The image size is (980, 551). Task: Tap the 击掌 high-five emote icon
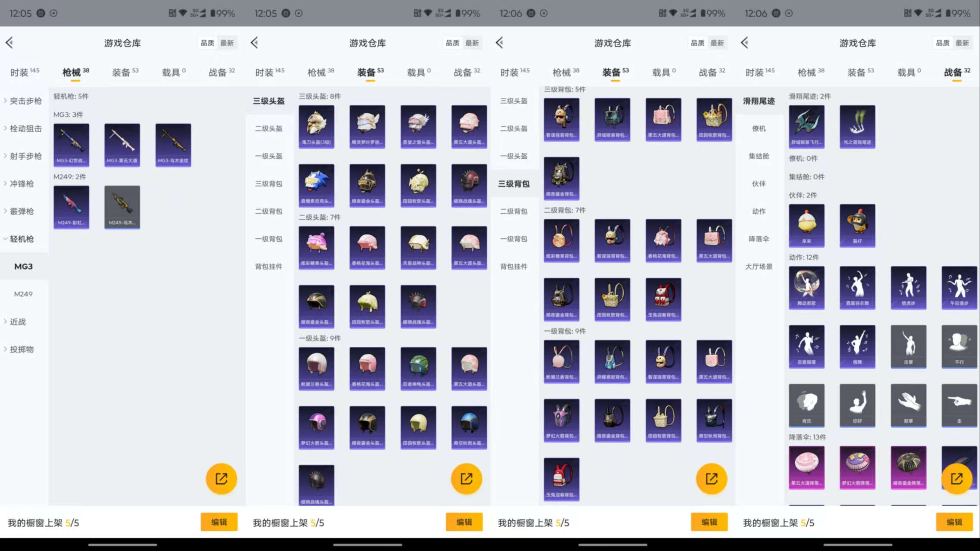point(908,347)
